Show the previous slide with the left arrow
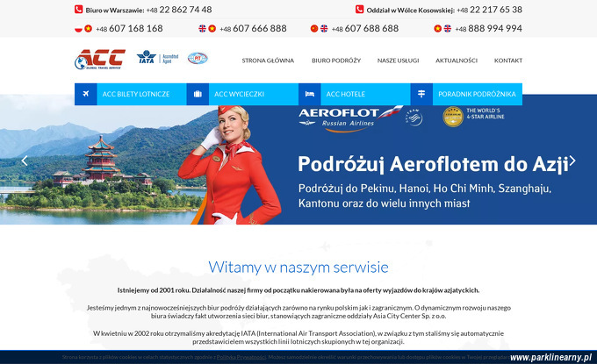Image resolution: width=597 pixels, height=364 pixels. [x=25, y=161]
